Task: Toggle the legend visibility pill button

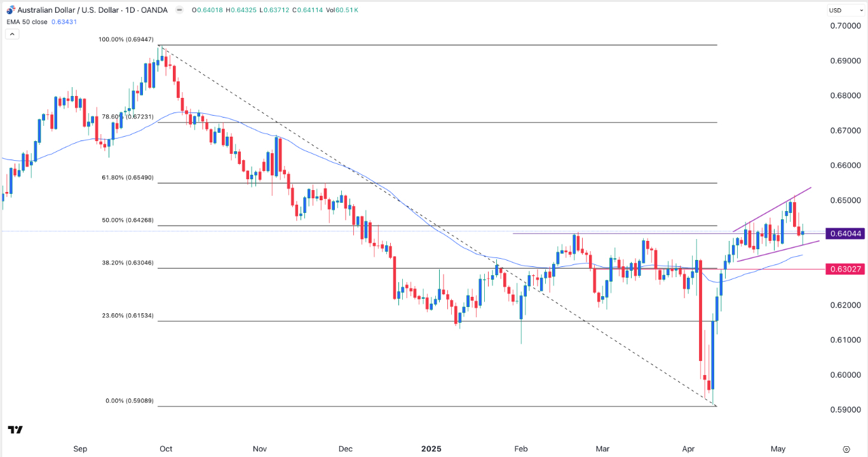Action: [179, 10]
